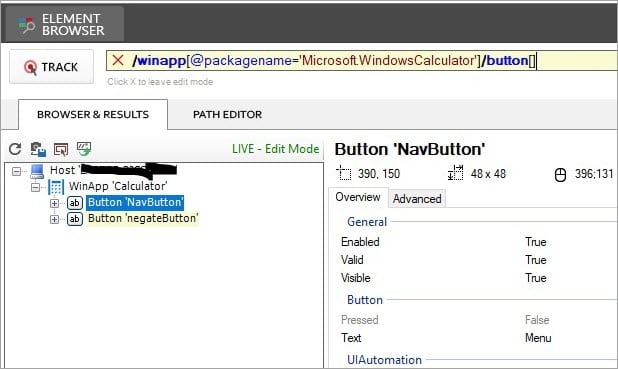Image resolution: width=618 pixels, height=369 pixels.
Task: Click the 'ab' icon beside NavButton
Action: [x=74, y=203]
